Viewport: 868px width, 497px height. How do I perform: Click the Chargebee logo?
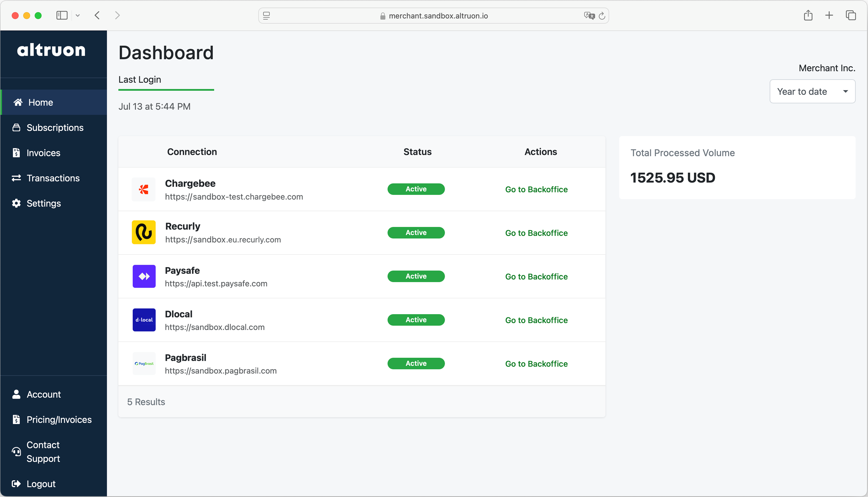click(x=144, y=189)
